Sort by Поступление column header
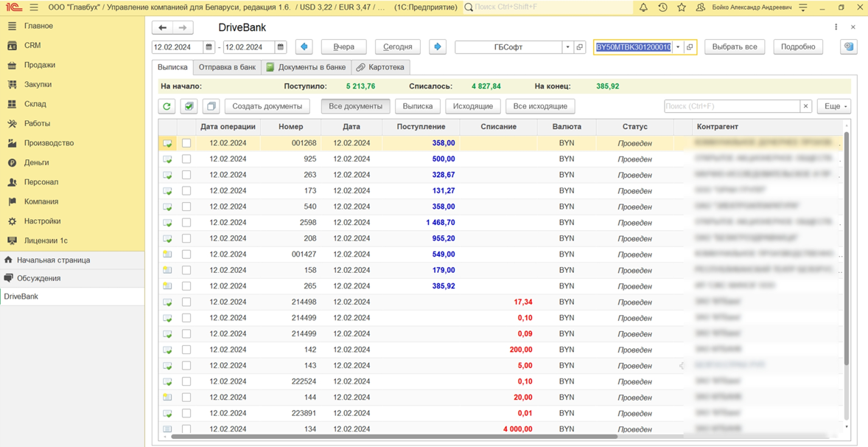Image resolution: width=868 pixels, height=447 pixels. click(421, 127)
